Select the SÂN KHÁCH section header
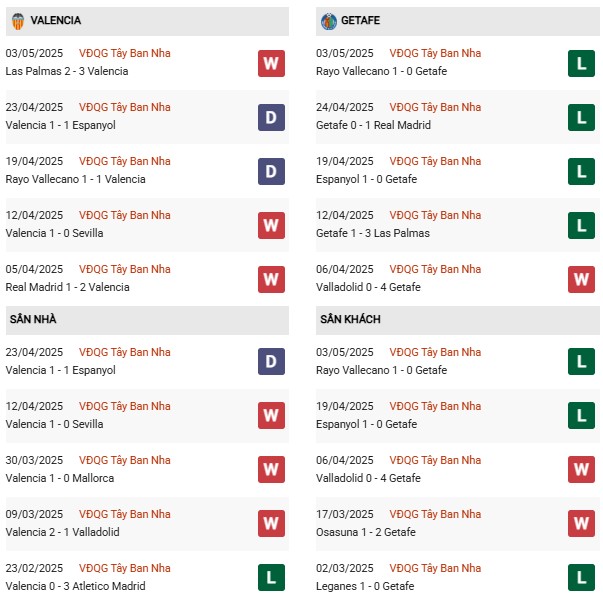The height and width of the screenshot is (598, 603). tap(458, 320)
